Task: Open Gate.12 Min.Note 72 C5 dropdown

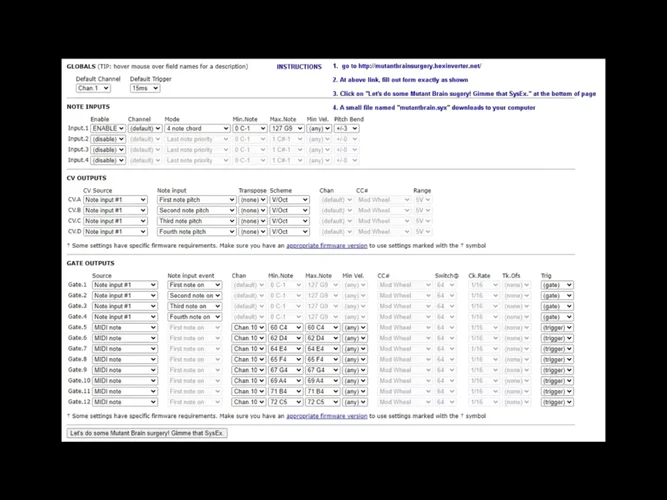Action: [285, 402]
